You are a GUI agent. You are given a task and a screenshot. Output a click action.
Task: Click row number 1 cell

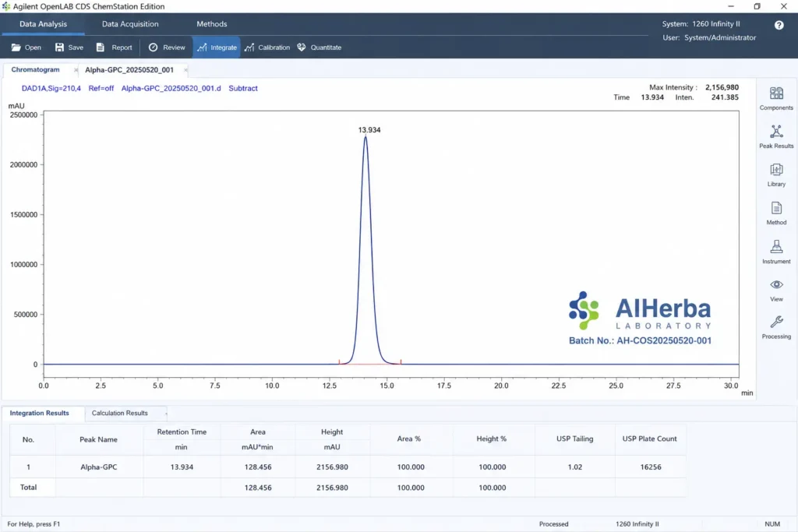[29, 467]
